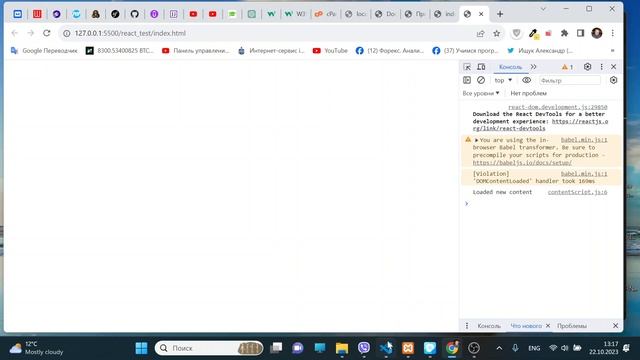Toggle the console sidebar panel icon
The height and width of the screenshot is (360, 640).
467,80
